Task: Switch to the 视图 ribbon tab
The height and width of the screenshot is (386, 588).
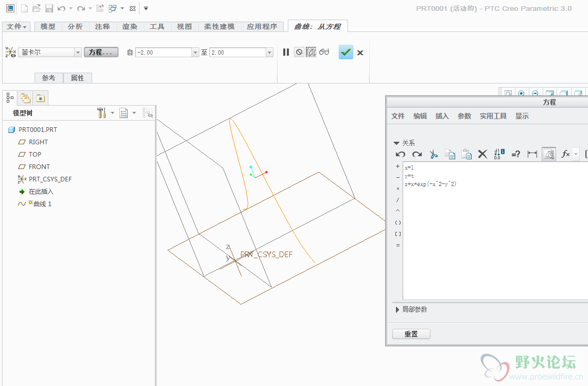Action: point(184,27)
